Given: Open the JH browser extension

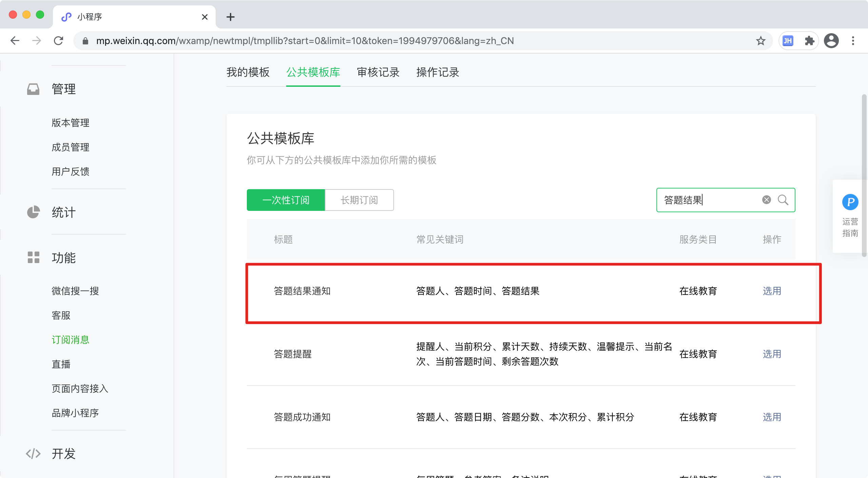Looking at the screenshot, I should pos(788,41).
